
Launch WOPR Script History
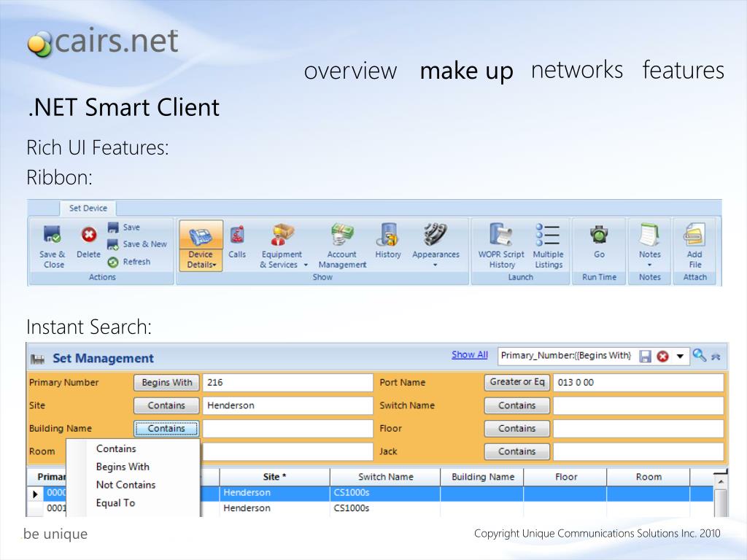coord(501,246)
